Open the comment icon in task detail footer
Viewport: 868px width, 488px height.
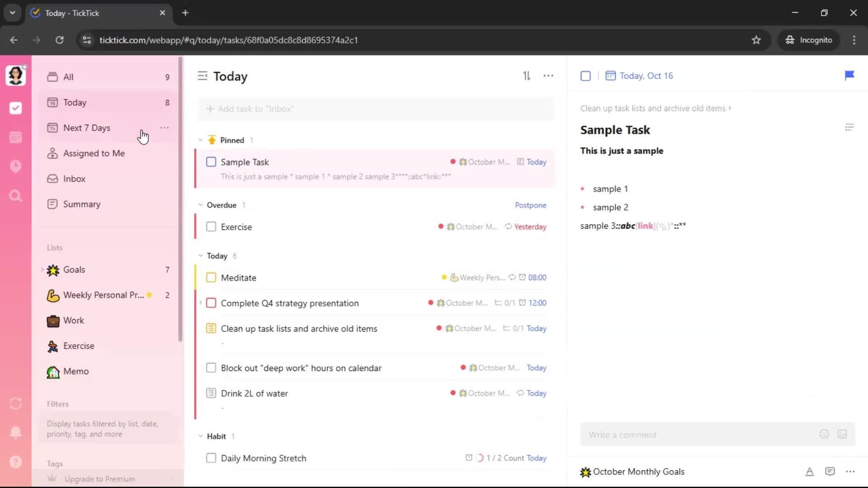(x=830, y=472)
